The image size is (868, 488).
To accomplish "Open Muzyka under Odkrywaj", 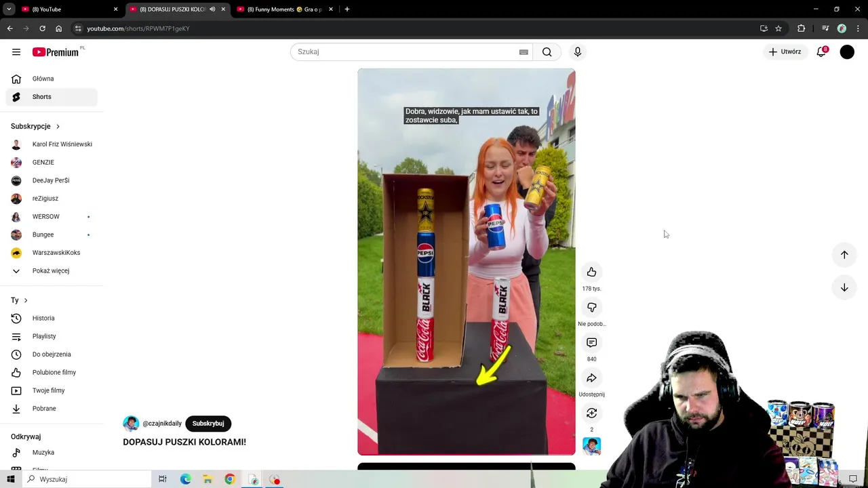I will (52, 453).
